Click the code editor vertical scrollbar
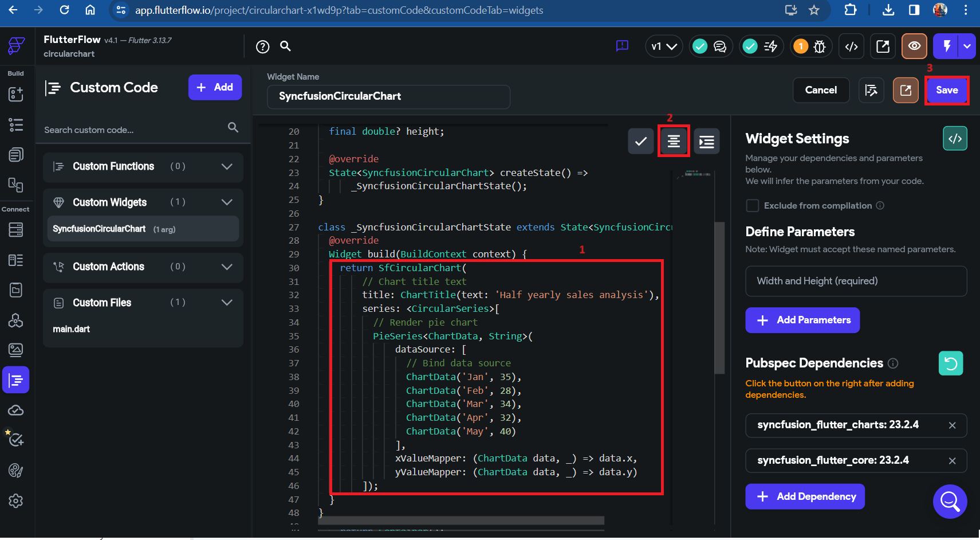Screen dimensions: 980x540 point(719,298)
